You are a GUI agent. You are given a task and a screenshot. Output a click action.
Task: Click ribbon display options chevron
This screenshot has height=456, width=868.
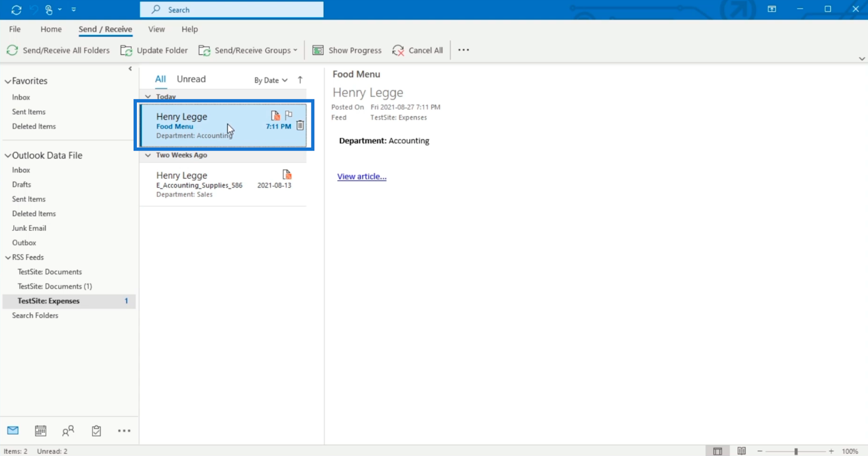click(861, 59)
